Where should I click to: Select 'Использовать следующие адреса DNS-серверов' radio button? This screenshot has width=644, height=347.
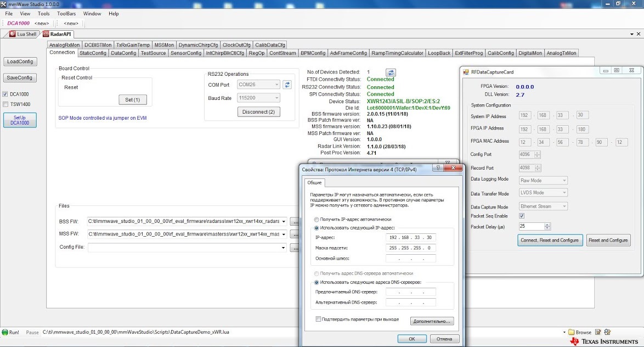tap(317, 282)
